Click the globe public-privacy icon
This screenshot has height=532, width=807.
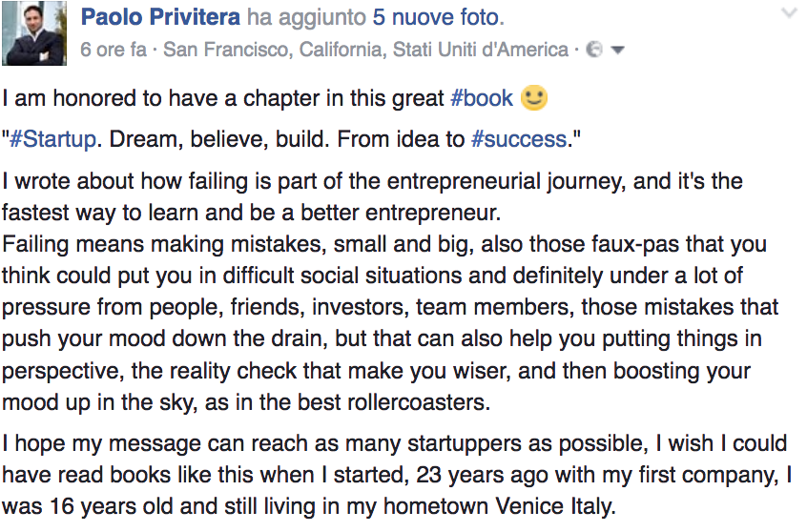point(593,50)
